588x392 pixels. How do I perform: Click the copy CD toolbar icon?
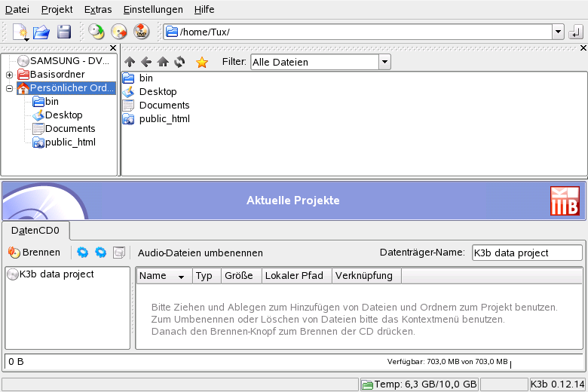pos(96,32)
